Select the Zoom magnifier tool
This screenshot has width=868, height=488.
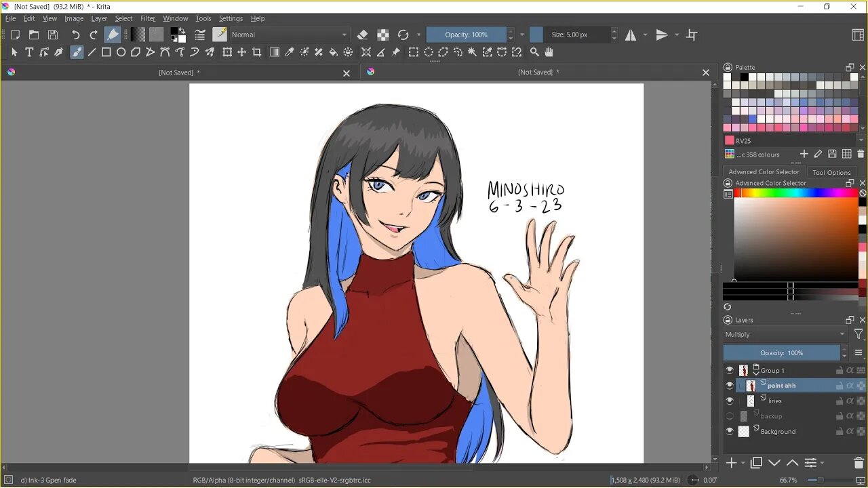534,52
